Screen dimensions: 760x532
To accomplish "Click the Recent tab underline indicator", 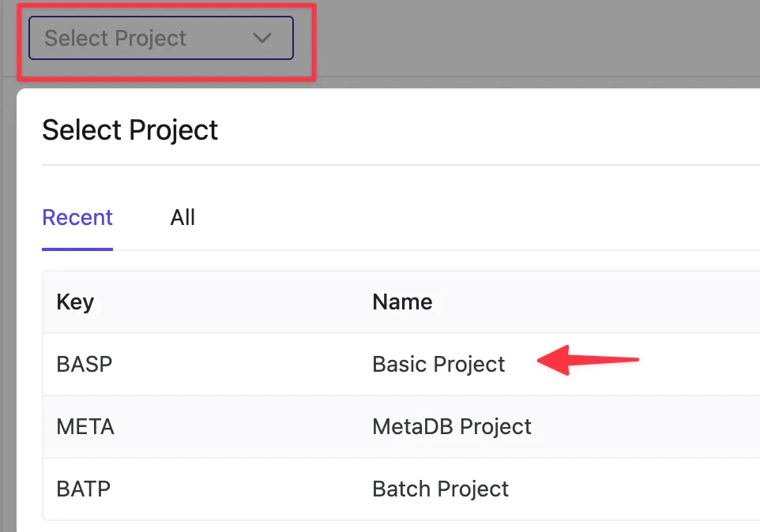I will (x=77, y=249).
